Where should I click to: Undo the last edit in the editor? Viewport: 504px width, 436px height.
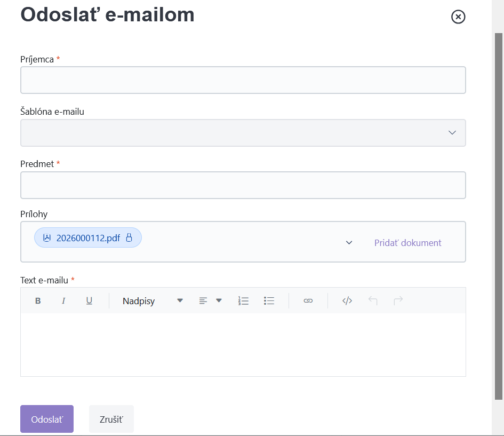tap(373, 300)
